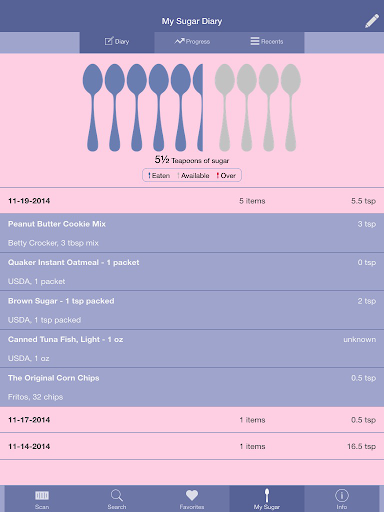Select the Brown Sugar diary entry
This screenshot has height=512, width=384.
click(192, 310)
